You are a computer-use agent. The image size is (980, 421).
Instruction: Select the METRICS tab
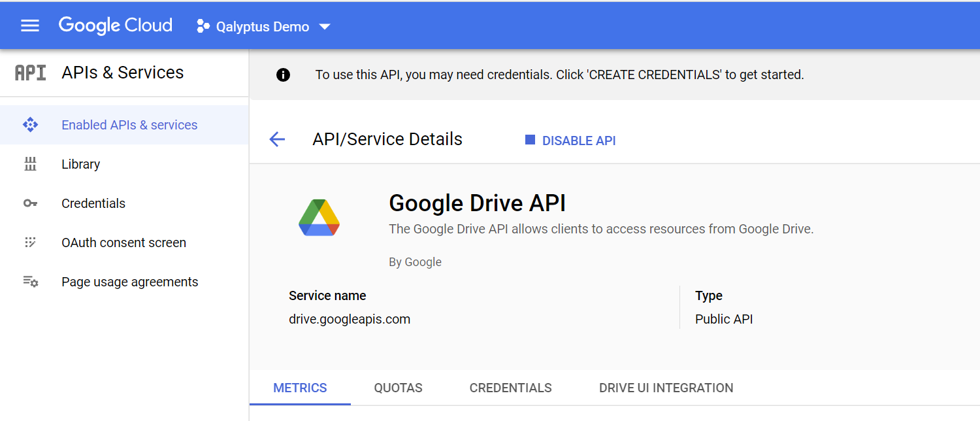(x=300, y=388)
